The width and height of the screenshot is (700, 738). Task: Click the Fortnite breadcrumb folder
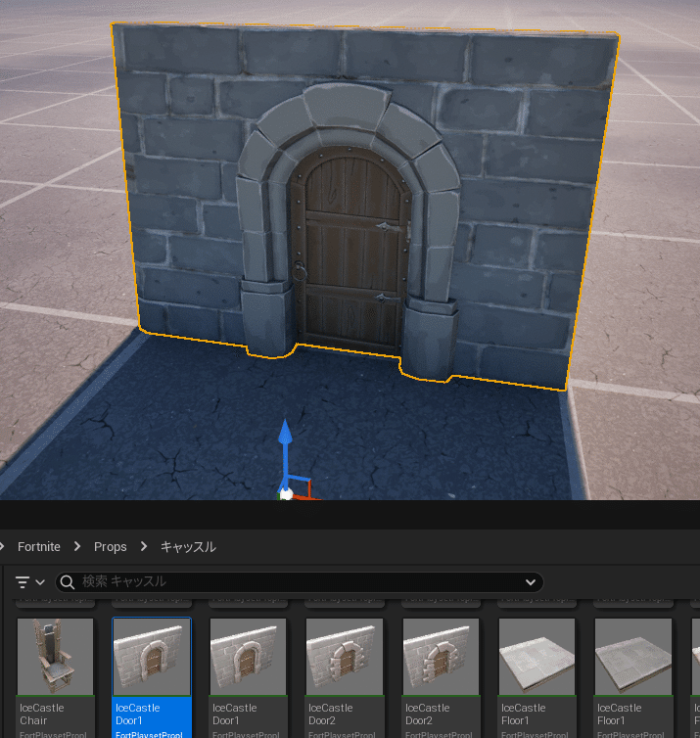[x=39, y=547]
